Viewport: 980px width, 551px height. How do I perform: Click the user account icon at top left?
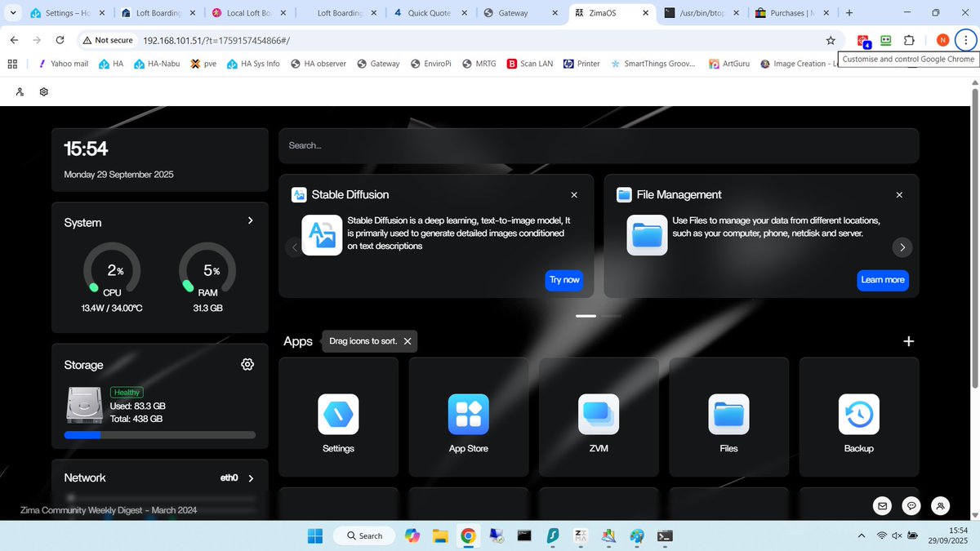(x=19, y=91)
